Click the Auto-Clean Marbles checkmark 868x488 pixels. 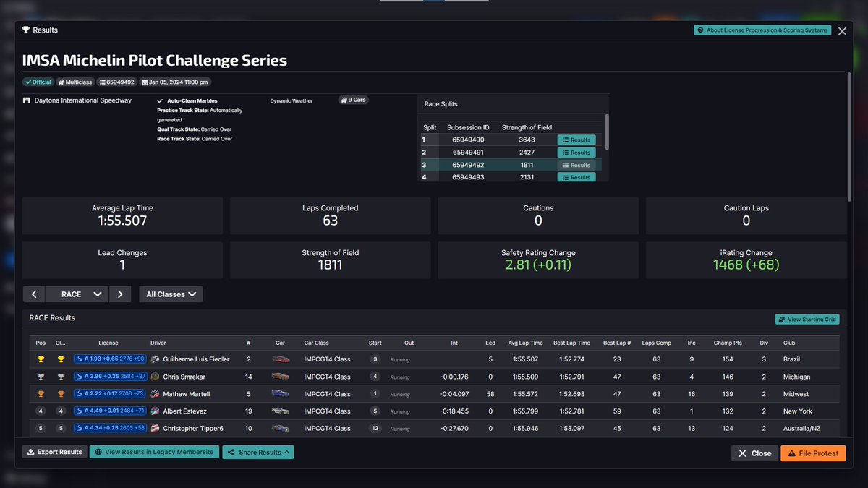(161, 101)
